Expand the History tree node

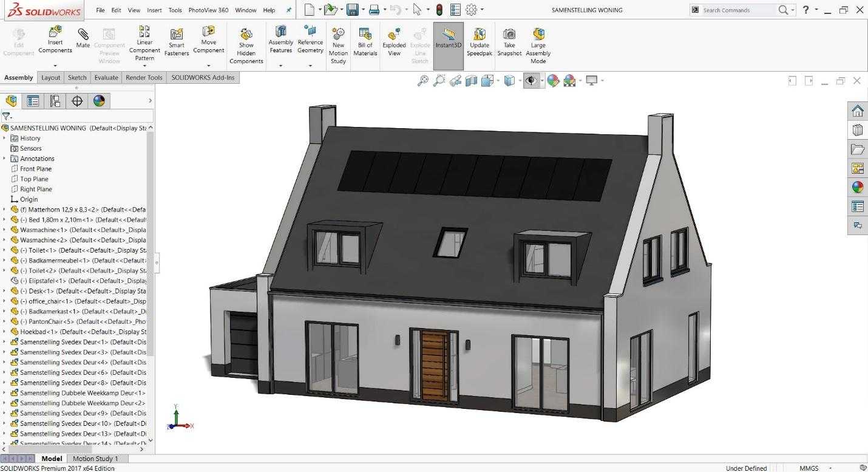pyautogui.click(x=4, y=138)
